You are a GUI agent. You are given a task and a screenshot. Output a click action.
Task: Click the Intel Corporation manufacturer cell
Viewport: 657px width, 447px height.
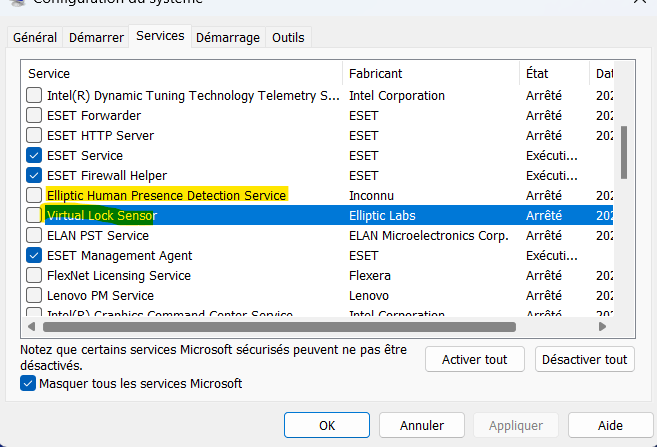tap(397, 95)
